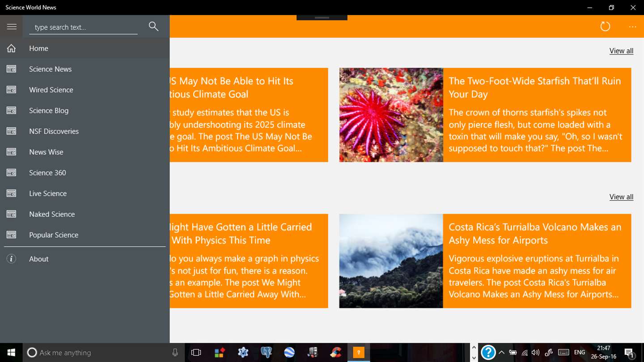Click the volume icon in system tray

point(536,353)
